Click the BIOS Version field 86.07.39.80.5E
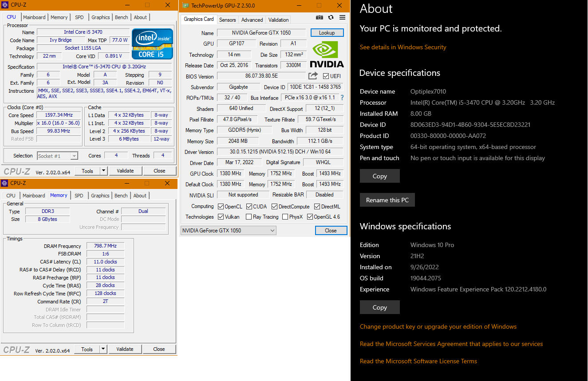The height and width of the screenshot is (381, 588). click(261, 76)
